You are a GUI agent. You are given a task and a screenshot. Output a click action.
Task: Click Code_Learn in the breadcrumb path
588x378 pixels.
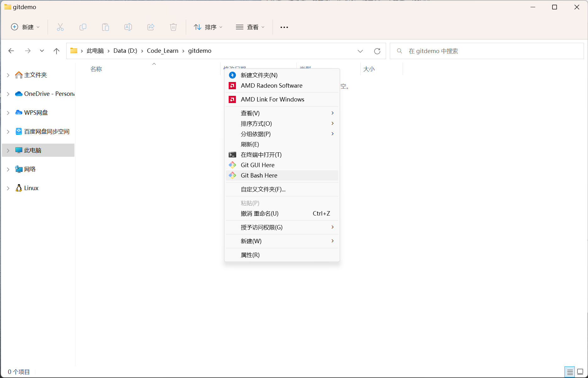pyautogui.click(x=162, y=51)
